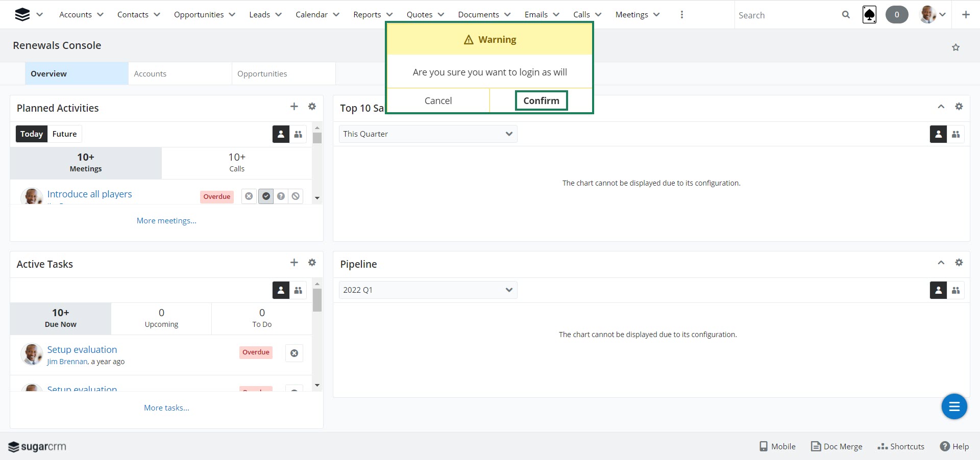Show team tasks in Active Tasks
This screenshot has width=980, height=460.
pos(298,290)
